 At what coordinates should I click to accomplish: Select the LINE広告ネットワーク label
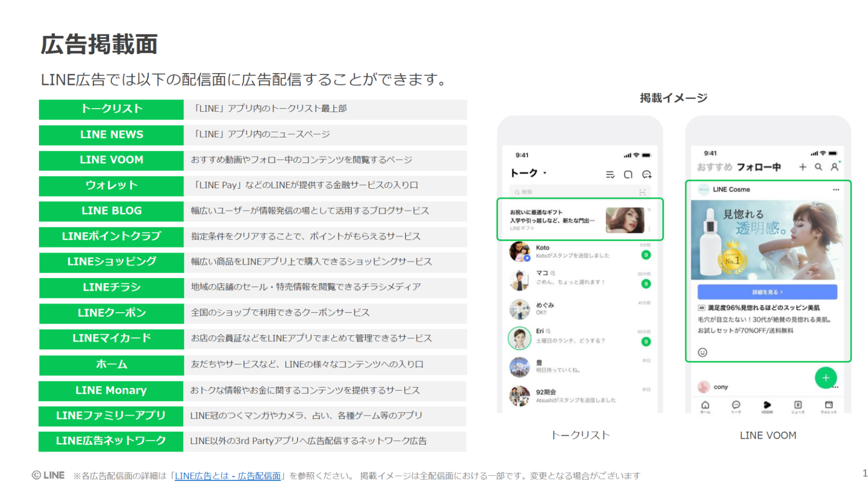tap(111, 441)
